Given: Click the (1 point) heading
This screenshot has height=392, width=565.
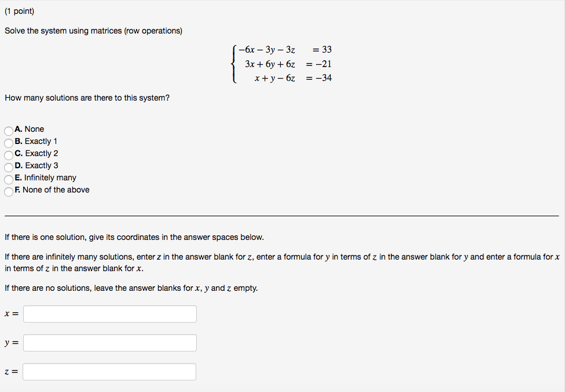Looking at the screenshot, I should tap(19, 11).
